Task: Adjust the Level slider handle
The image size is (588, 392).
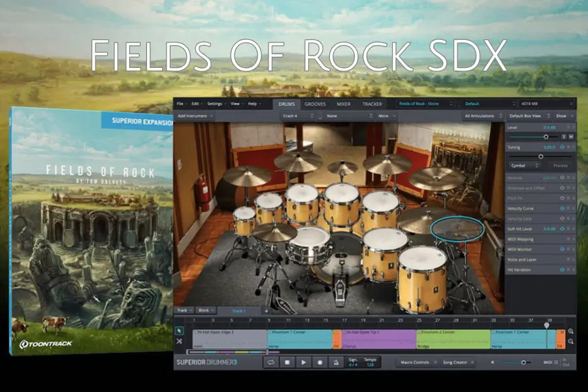Action: coord(546,137)
